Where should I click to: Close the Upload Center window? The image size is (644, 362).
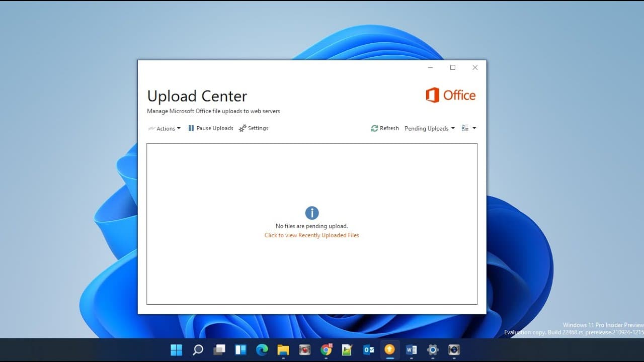tap(475, 67)
